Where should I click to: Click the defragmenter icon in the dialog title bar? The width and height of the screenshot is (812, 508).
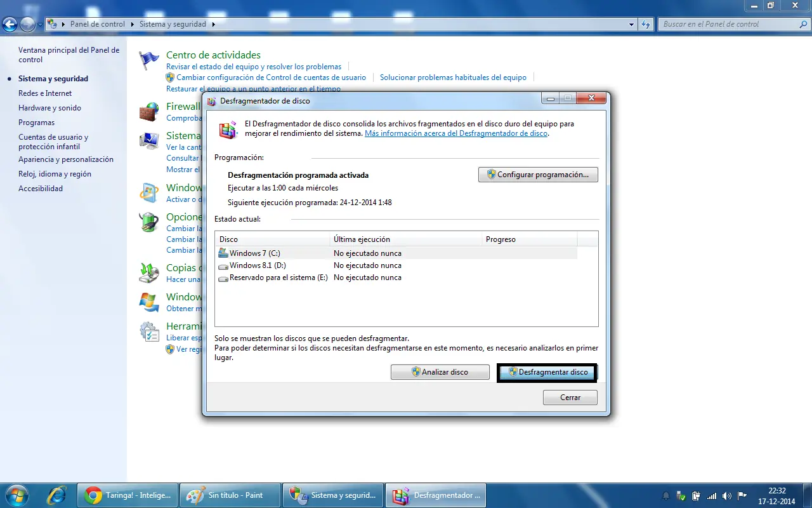coord(212,101)
